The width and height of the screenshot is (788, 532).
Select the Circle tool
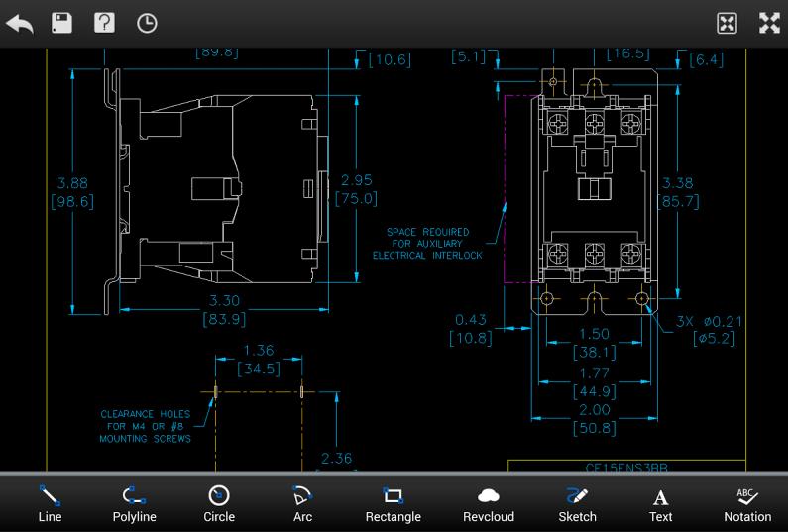pyautogui.click(x=219, y=503)
